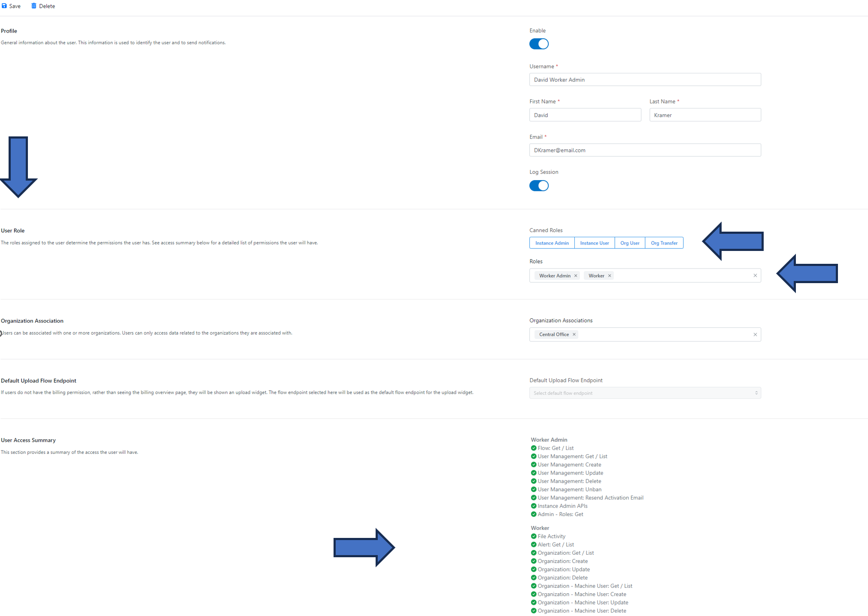
Task: Apply the Instance User canned role
Action: click(594, 243)
